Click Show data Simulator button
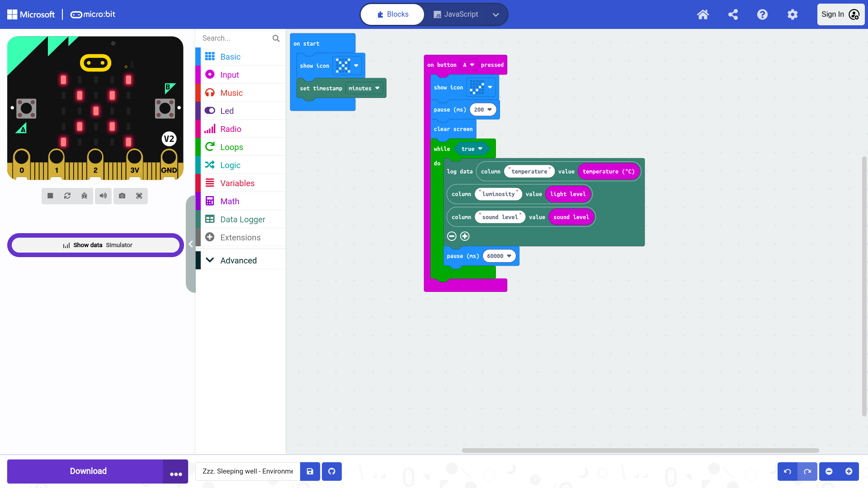Screen dimensions: 868x488 coord(96,245)
